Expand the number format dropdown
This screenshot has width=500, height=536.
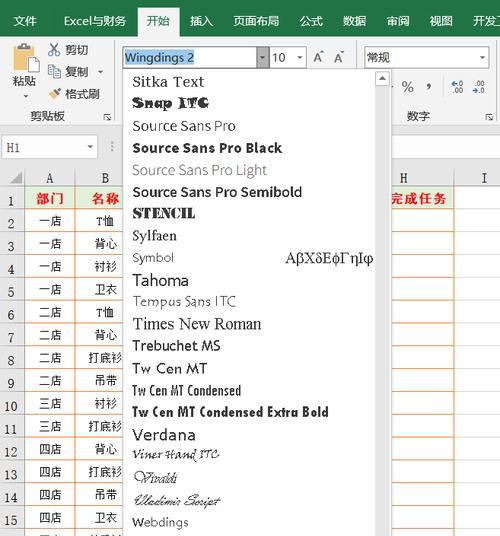[x=482, y=57]
